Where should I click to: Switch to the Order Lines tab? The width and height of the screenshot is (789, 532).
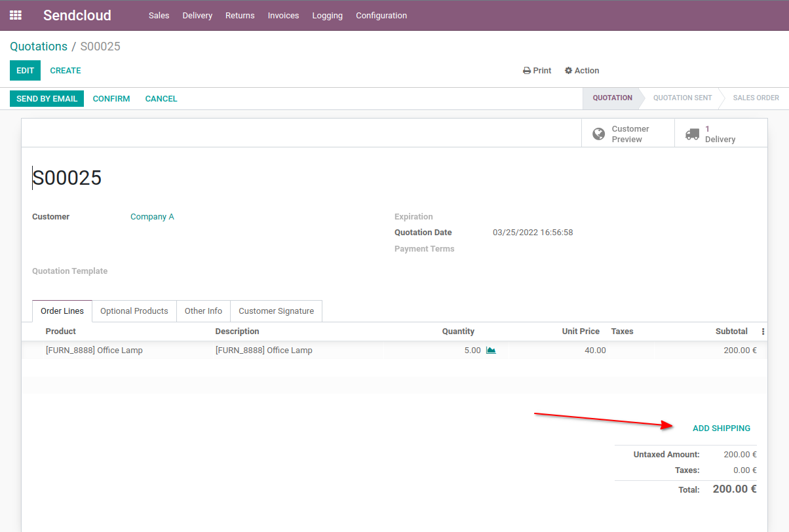click(62, 311)
